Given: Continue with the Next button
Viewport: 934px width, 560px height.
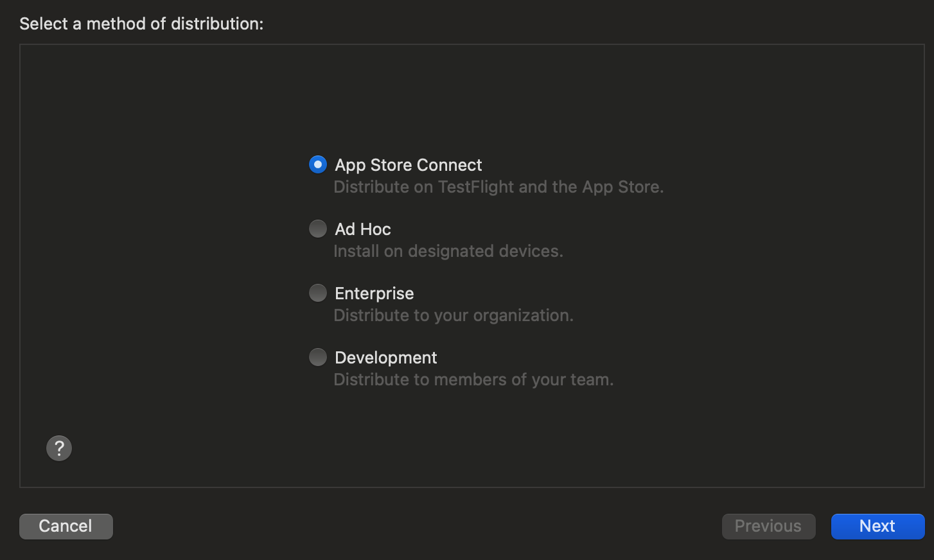Looking at the screenshot, I should pyautogui.click(x=878, y=526).
